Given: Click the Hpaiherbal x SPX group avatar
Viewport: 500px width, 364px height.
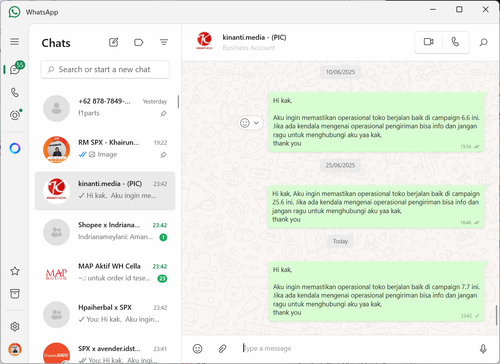Looking at the screenshot, I should pyautogui.click(x=56, y=315).
